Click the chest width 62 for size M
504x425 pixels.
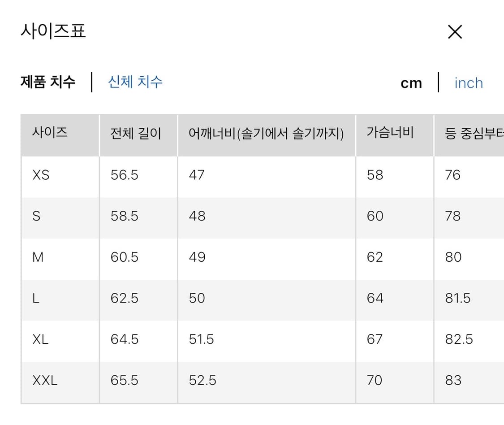375,257
